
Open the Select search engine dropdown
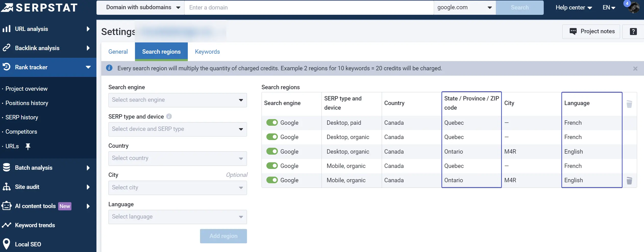click(177, 100)
